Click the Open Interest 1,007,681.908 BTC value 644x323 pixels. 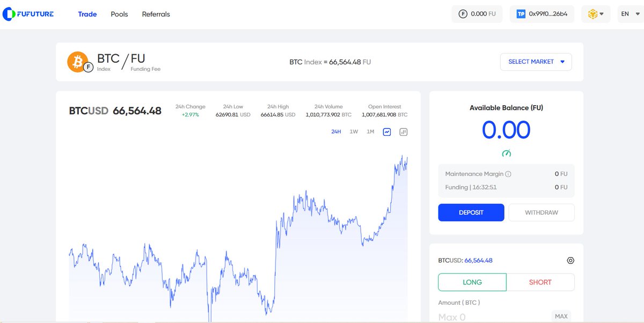(x=384, y=115)
